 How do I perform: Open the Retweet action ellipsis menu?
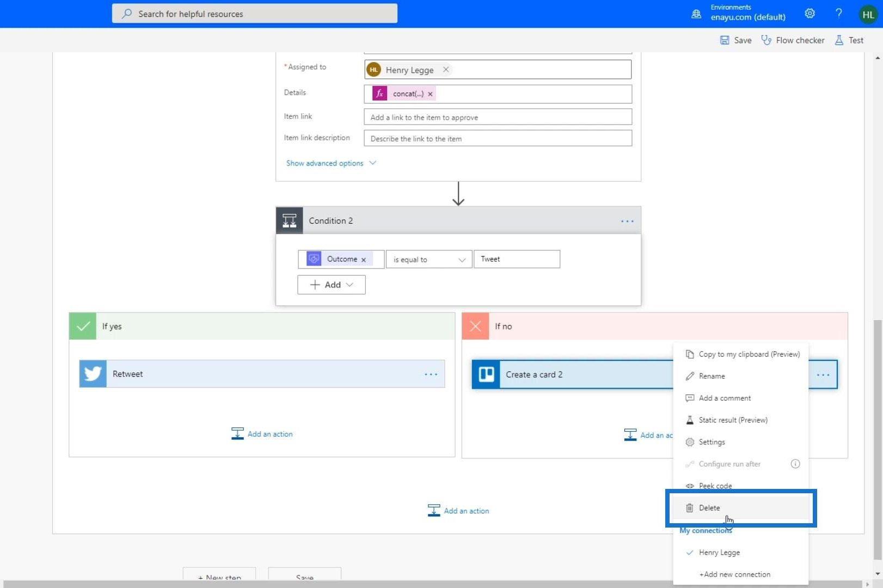[x=431, y=374]
